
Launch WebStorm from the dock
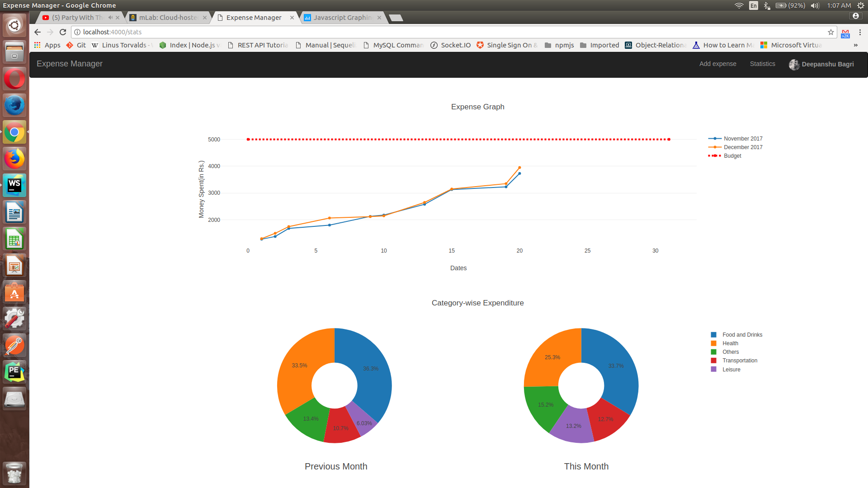(14, 185)
